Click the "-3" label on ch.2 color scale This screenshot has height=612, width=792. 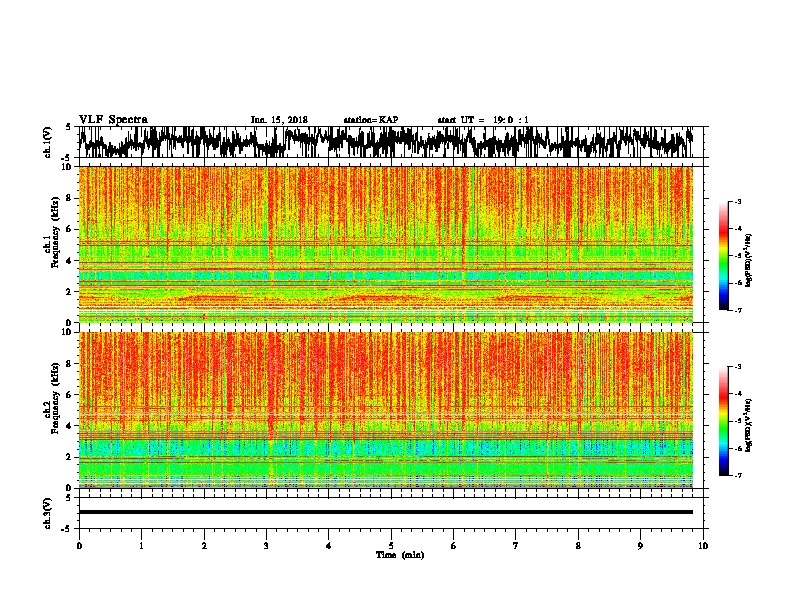point(738,367)
